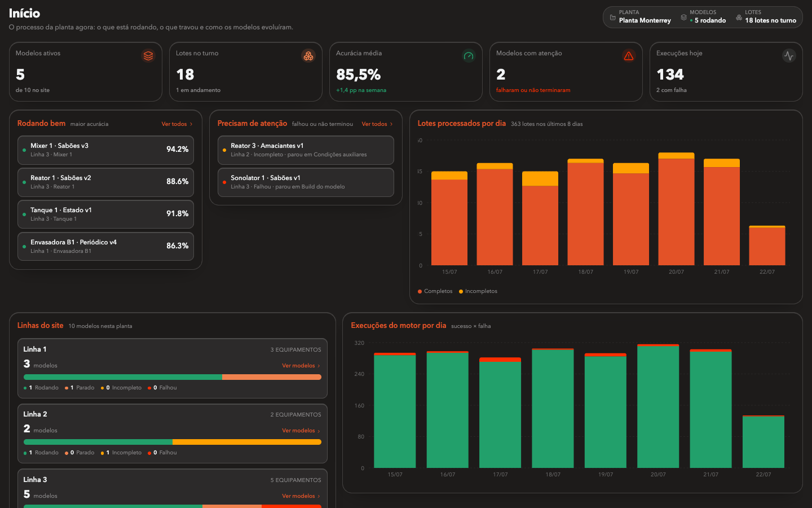The height and width of the screenshot is (508, 812).
Task: Open Ver modelos link for Linha 1
Action: click(301, 366)
